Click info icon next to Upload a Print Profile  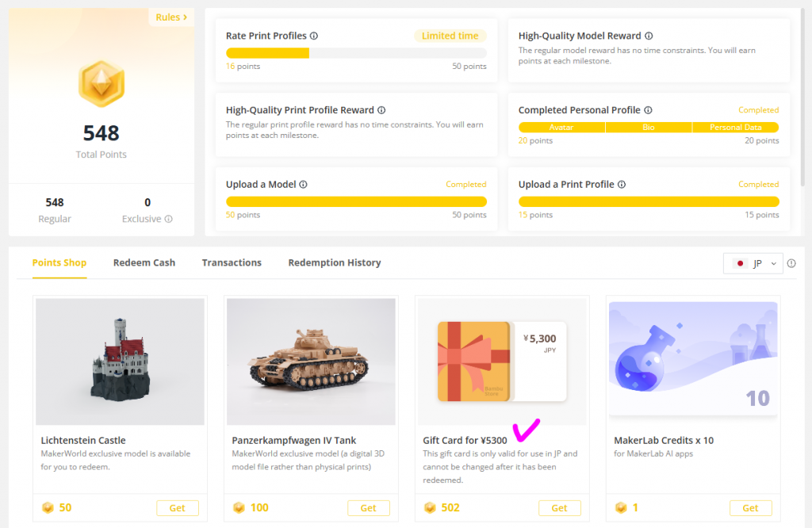pyautogui.click(x=622, y=185)
